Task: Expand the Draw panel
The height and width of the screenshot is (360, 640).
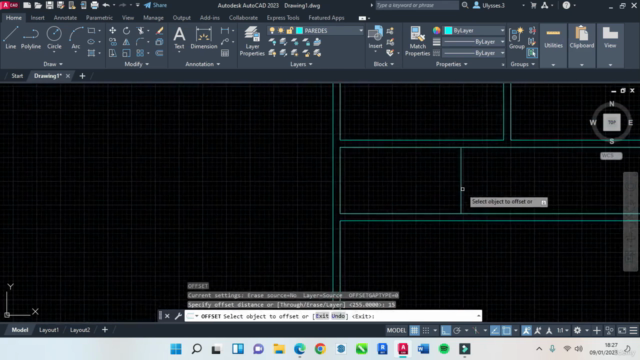Action: pyautogui.click(x=53, y=64)
